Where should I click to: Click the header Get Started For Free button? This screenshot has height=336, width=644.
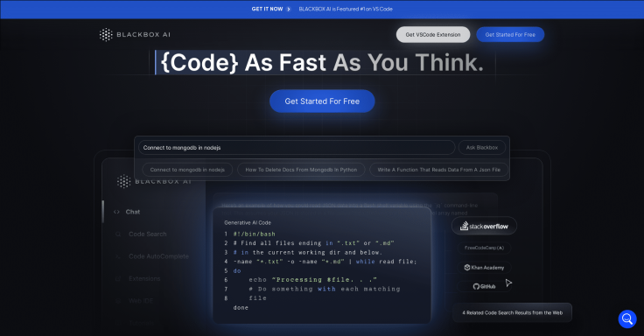(510, 34)
